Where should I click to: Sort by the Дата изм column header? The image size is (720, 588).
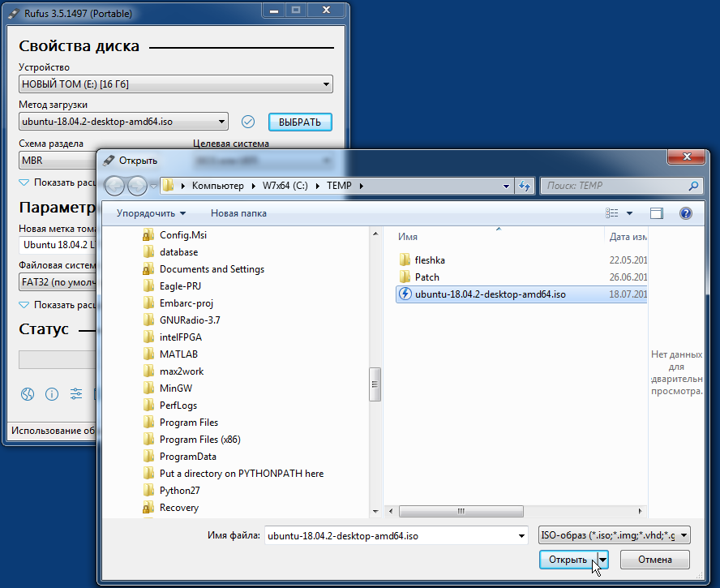[628, 237]
